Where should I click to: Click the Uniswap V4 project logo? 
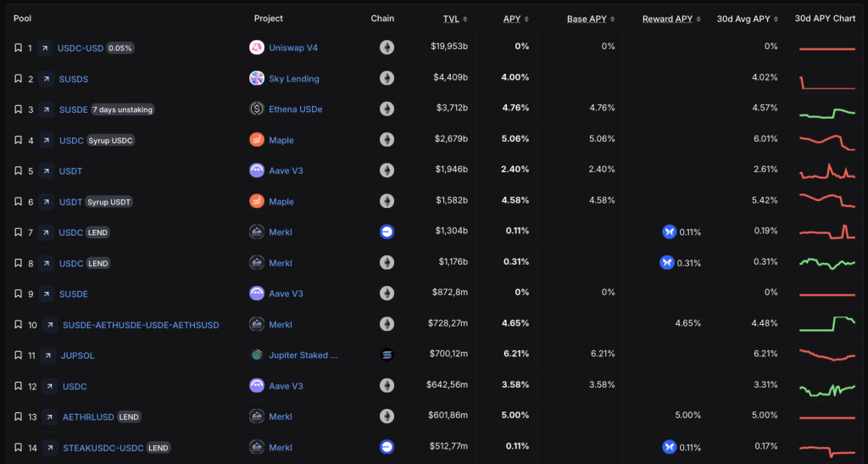257,48
